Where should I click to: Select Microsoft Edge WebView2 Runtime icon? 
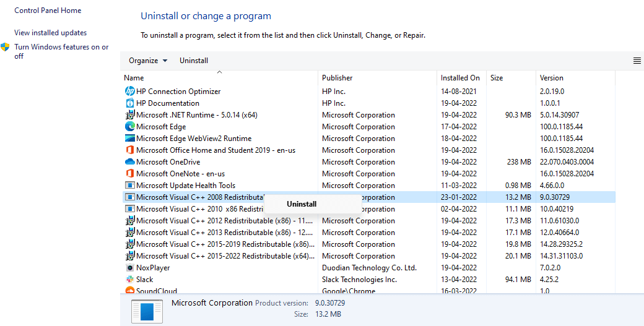(130, 139)
